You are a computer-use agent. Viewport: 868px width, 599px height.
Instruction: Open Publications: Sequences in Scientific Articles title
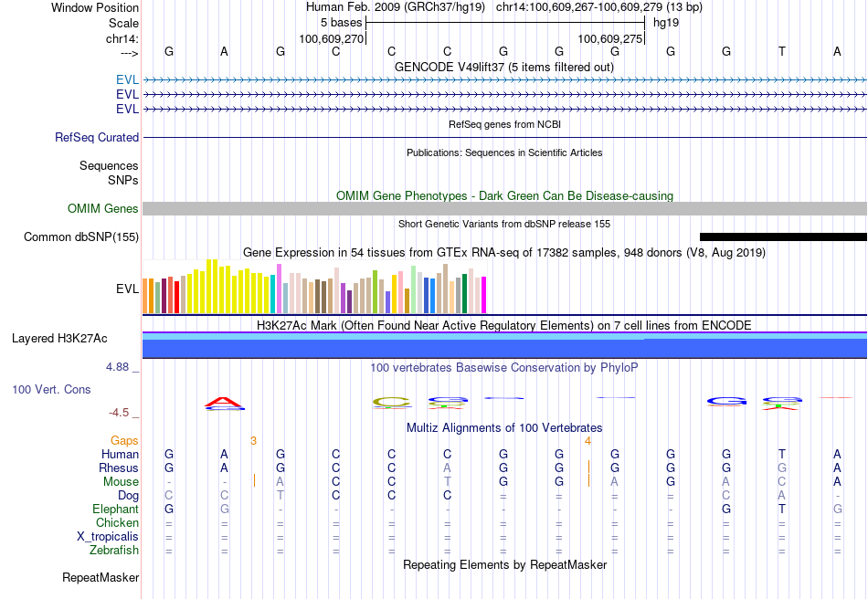tap(504, 152)
